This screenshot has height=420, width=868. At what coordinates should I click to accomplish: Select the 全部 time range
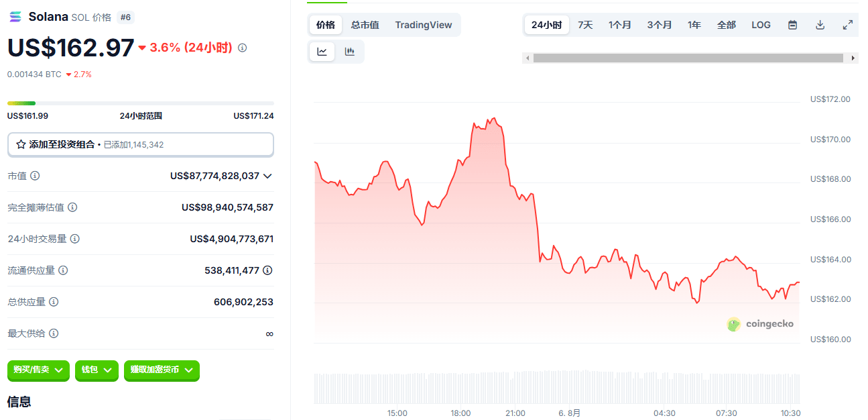726,25
